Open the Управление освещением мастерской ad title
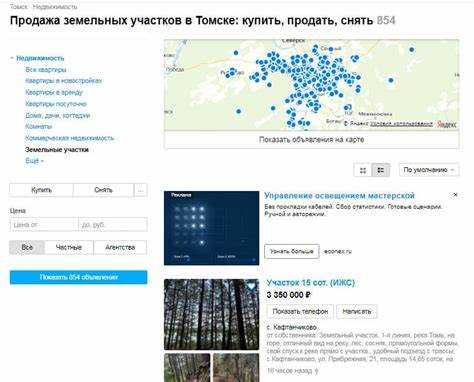 click(339, 195)
